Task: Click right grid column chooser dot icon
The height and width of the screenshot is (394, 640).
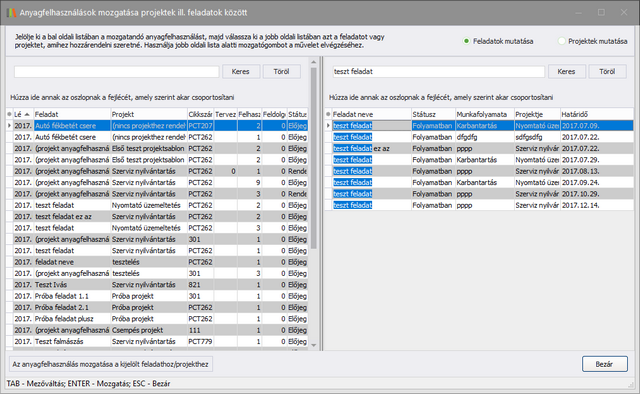Action: (x=328, y=114)
